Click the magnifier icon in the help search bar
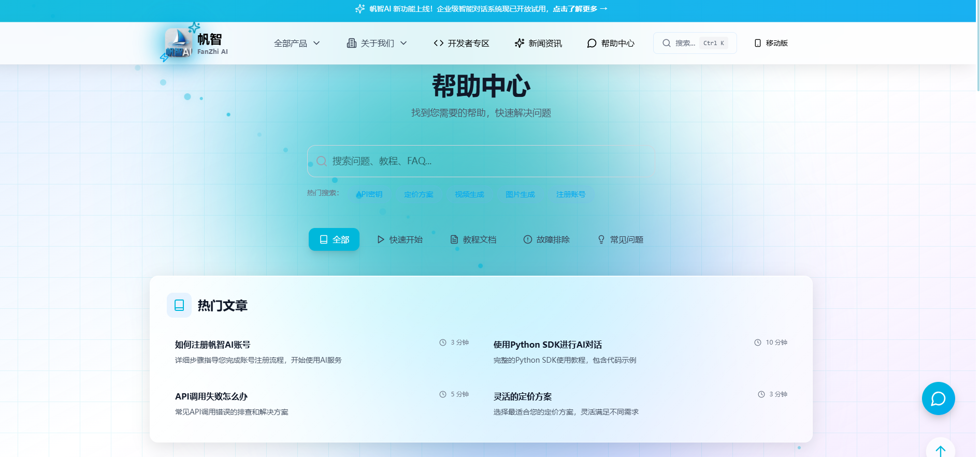 322,161
